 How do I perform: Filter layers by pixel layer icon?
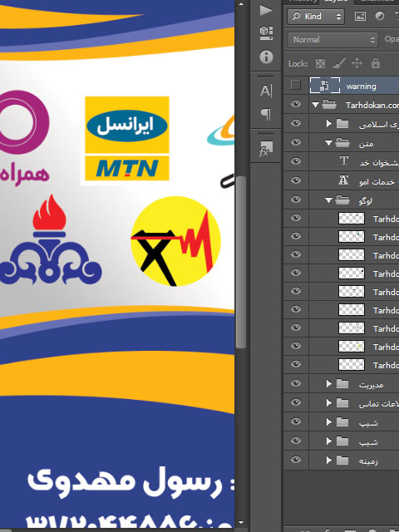click(x=360, y=17)
